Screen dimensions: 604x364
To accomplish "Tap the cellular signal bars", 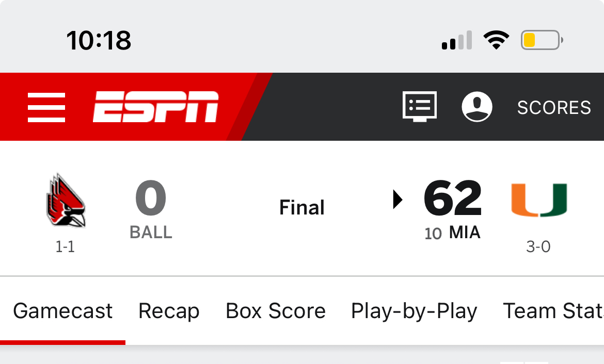I will point(457,40).
